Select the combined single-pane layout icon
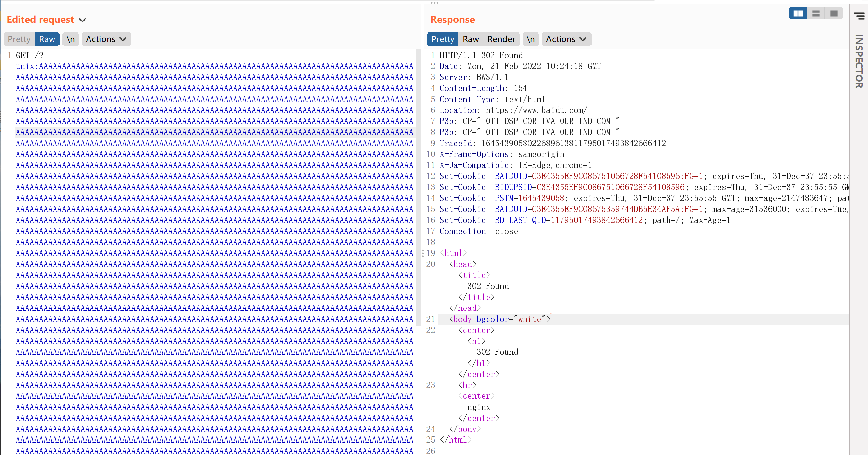 click(834, 13)
